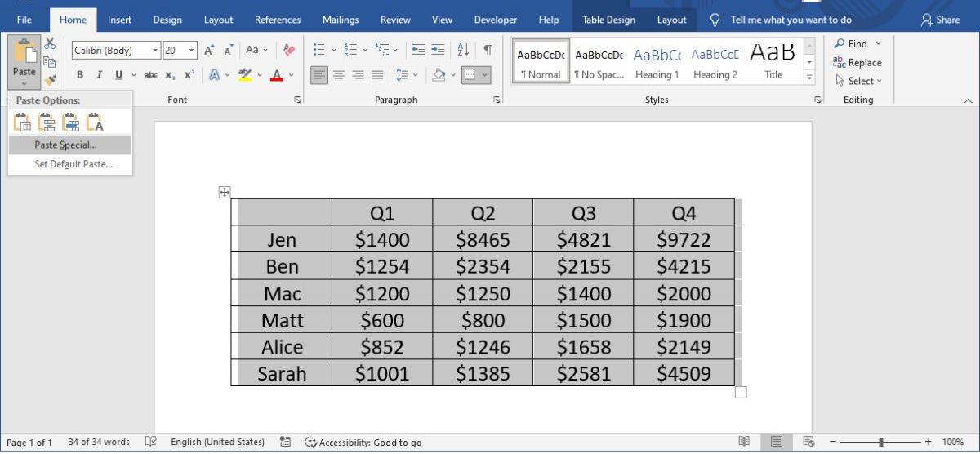980x454 pixels.
Task: Select the Format Painter brush
Action: tap(50, 80)
